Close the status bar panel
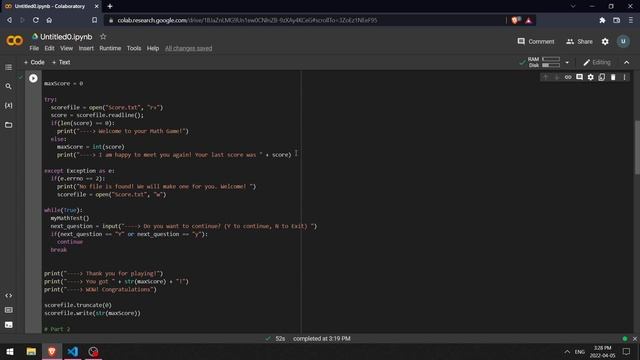Image resolution: width=640 pixels, height=360 pixels. pos(635,339)
